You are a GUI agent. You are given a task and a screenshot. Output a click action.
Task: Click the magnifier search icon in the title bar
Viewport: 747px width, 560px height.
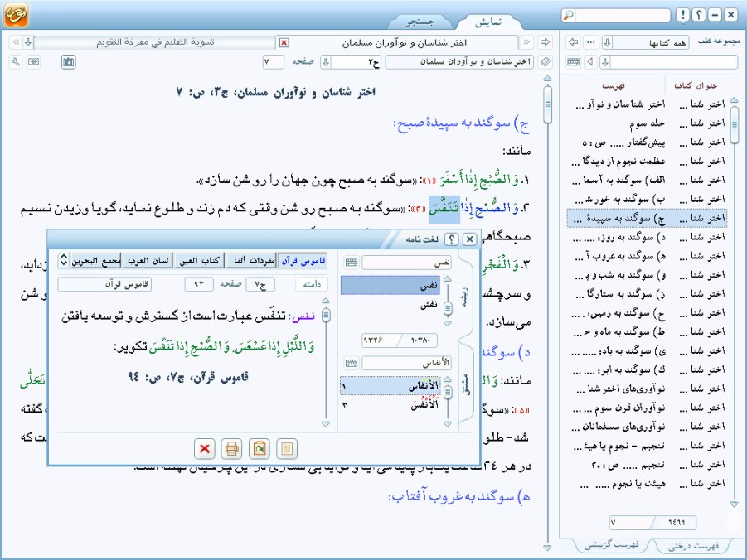tap(569, 15)
